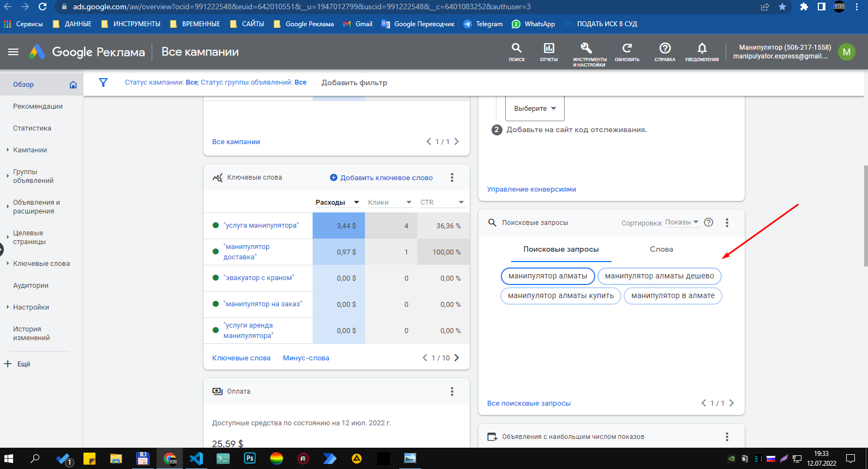
Task: Open the hamburger main menu
Action: (13, 52)
